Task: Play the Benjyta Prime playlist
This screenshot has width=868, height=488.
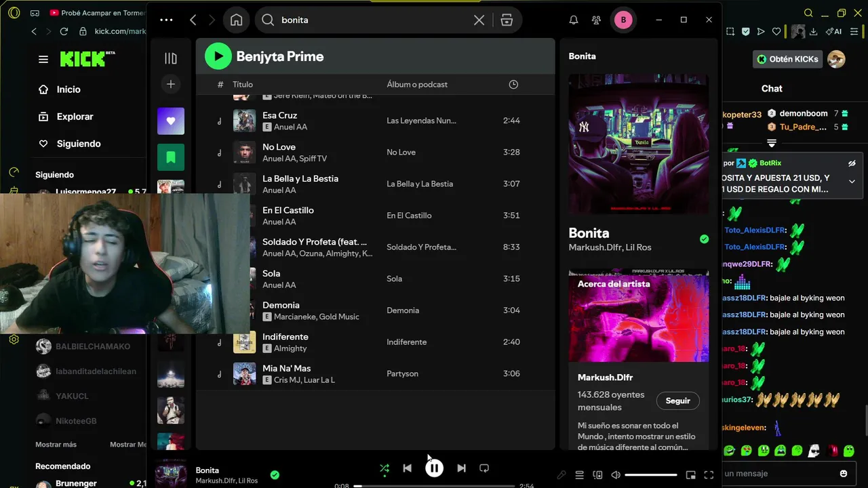Action: click(x=218, y=56)
